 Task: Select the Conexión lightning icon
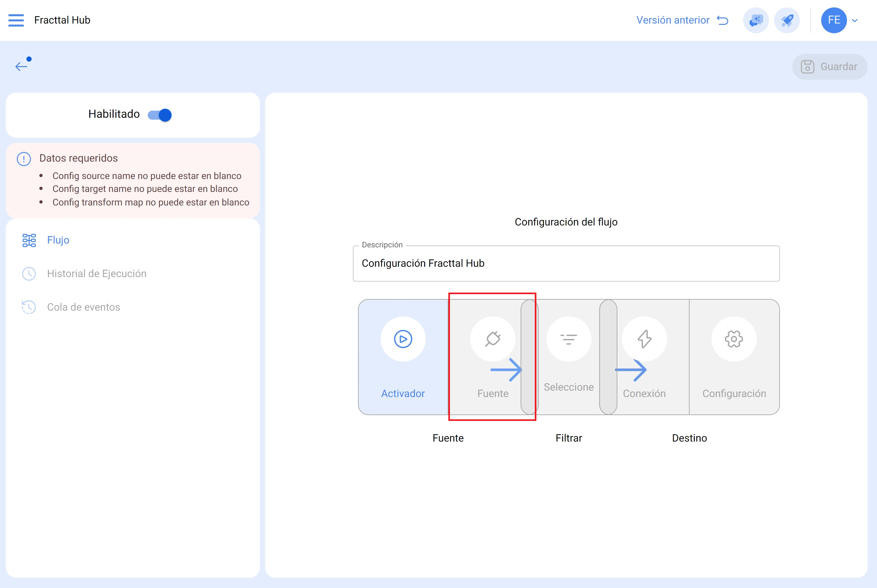coord(644,339)
